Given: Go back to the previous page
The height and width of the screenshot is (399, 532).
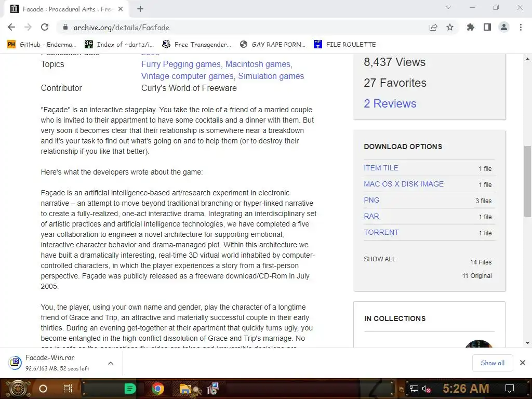Looking at the screenshot, I should point(11,27).
